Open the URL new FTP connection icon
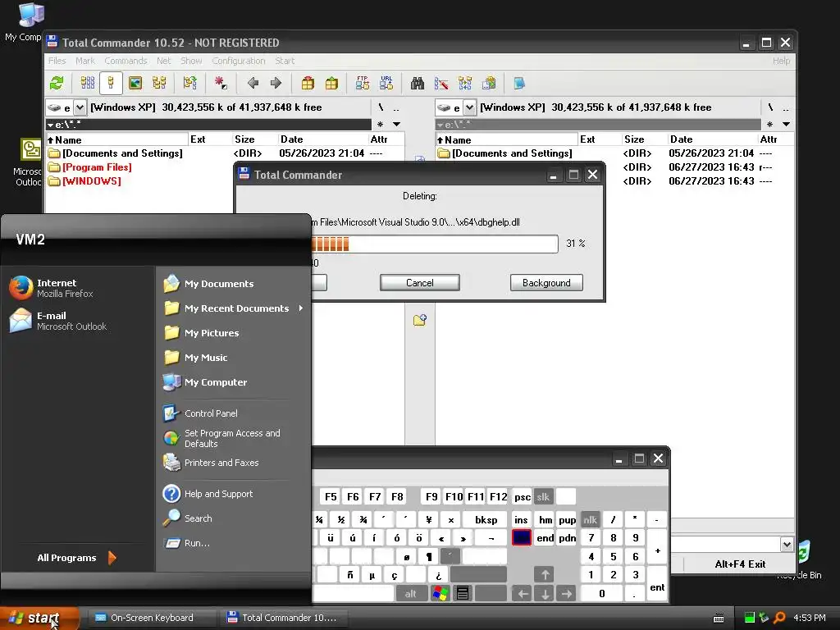Screen dimensions: 840x630 point(386,83)
